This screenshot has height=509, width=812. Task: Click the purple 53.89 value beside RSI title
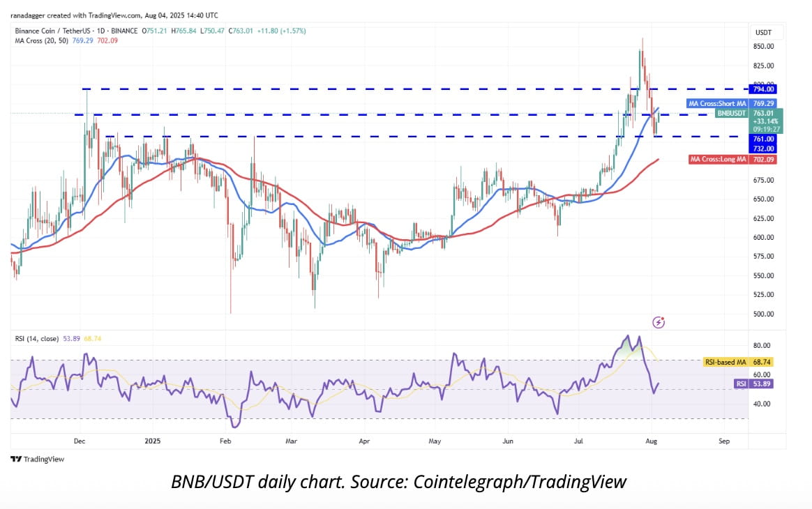71,339
